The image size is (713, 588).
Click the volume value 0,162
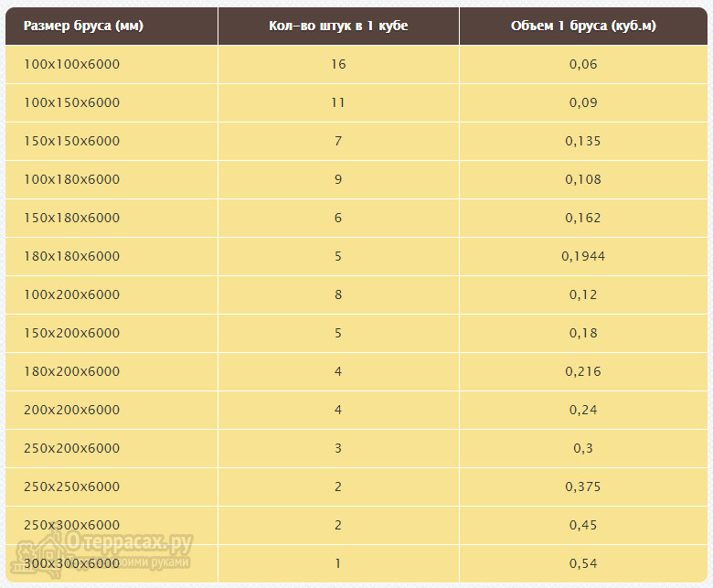[583, 218]
